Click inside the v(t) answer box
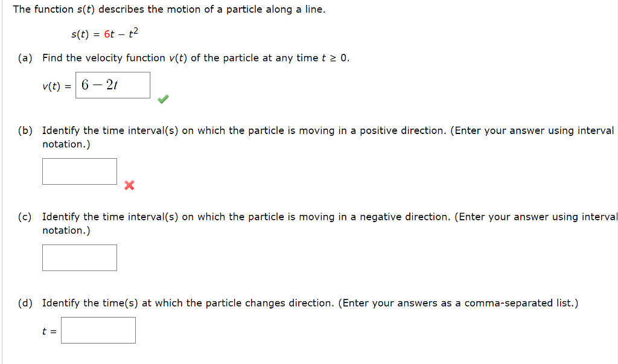Screen dimensions: 618x364 tap(112, 85)
